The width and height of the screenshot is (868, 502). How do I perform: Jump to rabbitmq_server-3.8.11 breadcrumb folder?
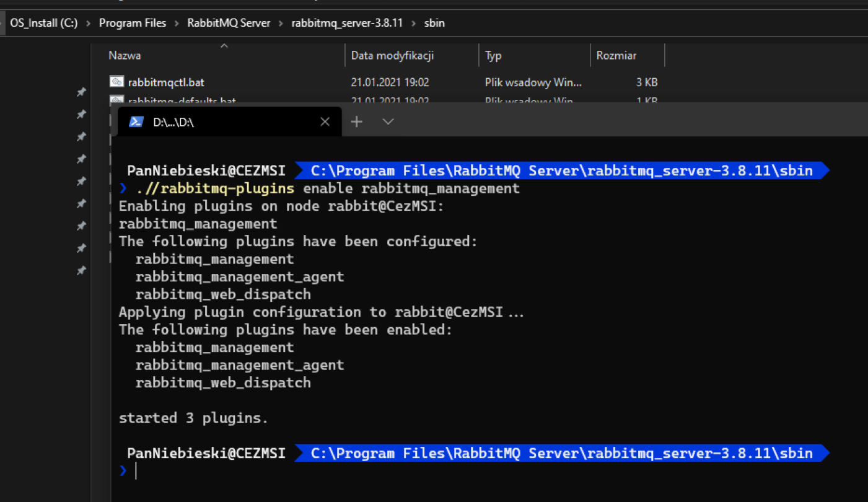(347, 24)
